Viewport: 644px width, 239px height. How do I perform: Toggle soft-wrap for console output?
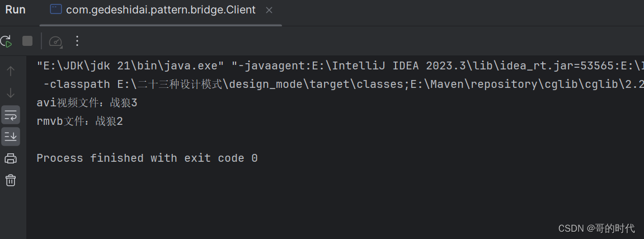(11, 115)
